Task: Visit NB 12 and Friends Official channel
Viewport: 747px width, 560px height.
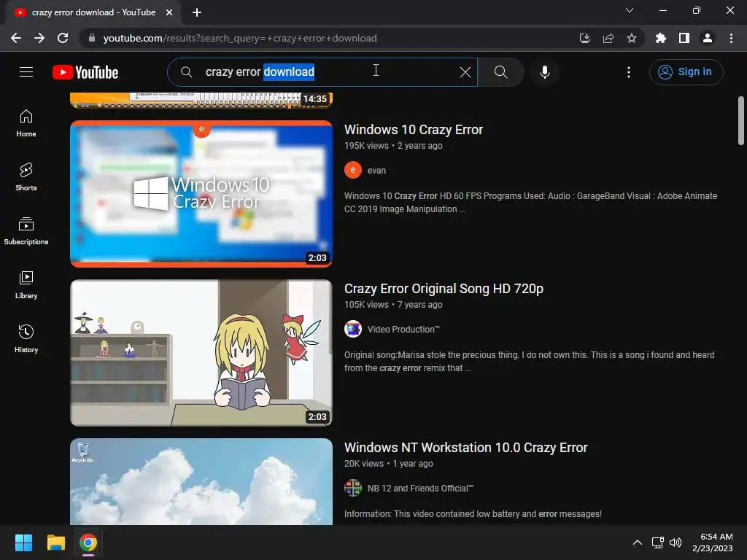Action: tap(420, 489)
